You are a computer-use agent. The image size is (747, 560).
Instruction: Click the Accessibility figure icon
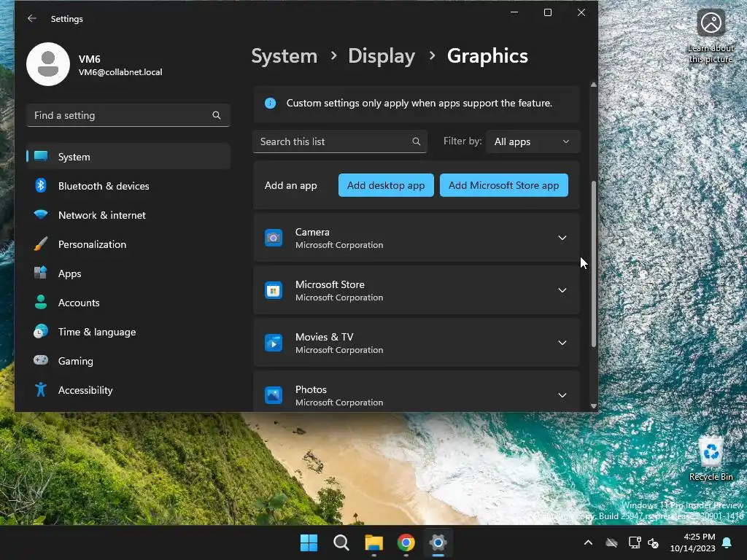tap(41, 389)
